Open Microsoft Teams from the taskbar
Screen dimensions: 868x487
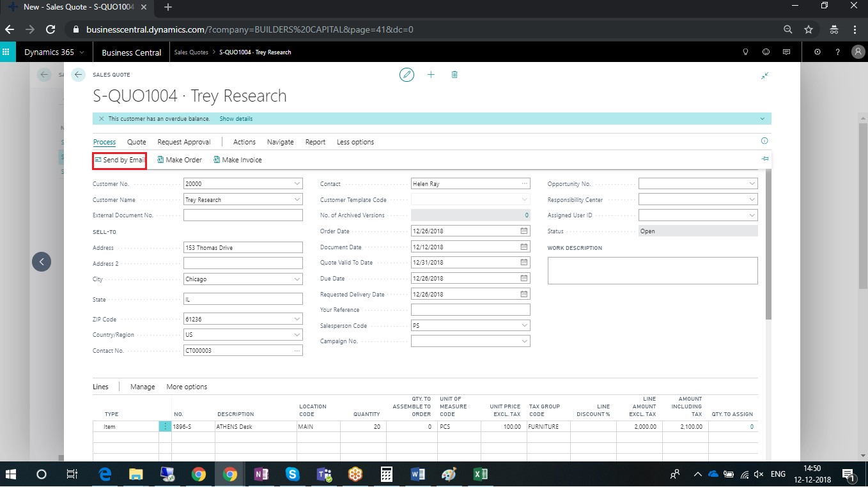(323, 475)
